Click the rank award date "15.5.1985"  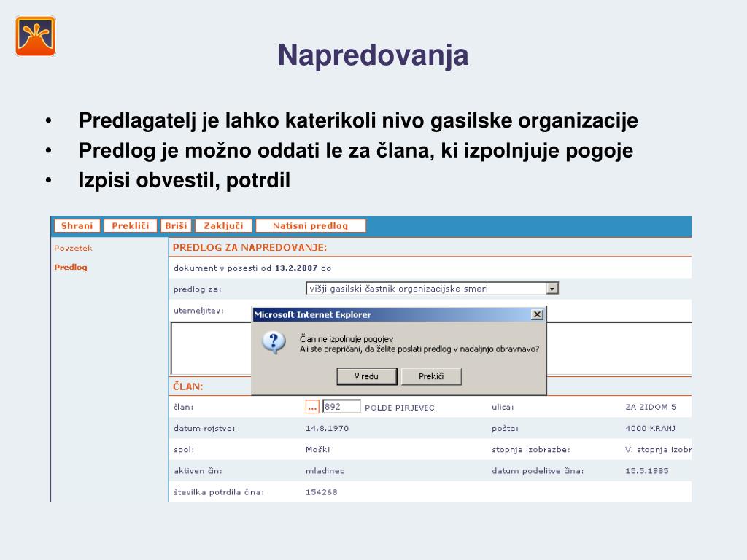tap(646, 471)
